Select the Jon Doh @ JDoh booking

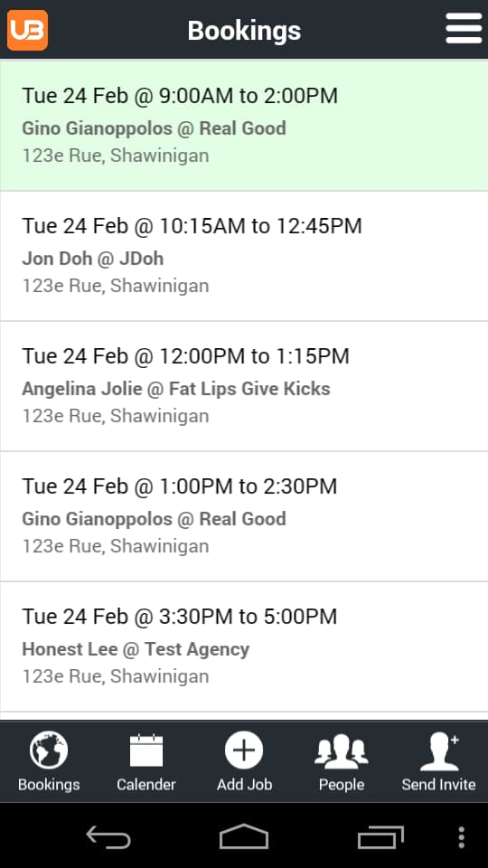click(244, 256)
